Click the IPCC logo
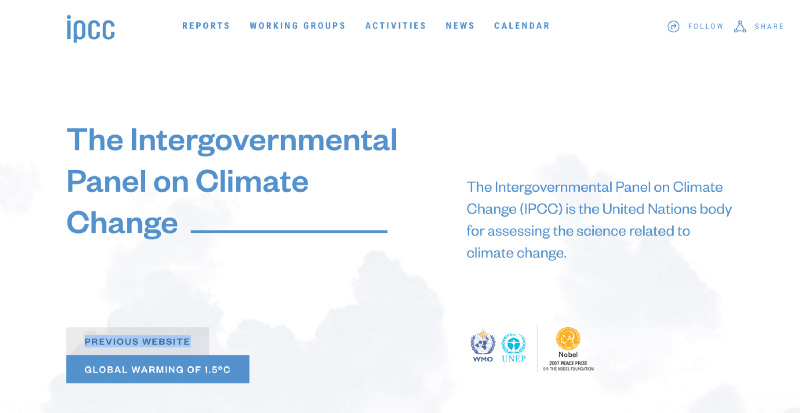The height and width of the screenshot is (413, 800). 90,29
